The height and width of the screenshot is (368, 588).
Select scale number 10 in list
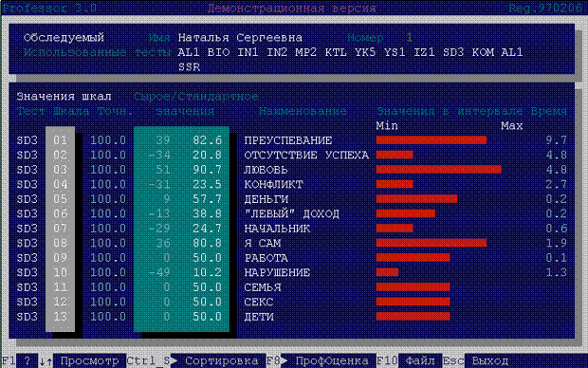tap(60, 272)
